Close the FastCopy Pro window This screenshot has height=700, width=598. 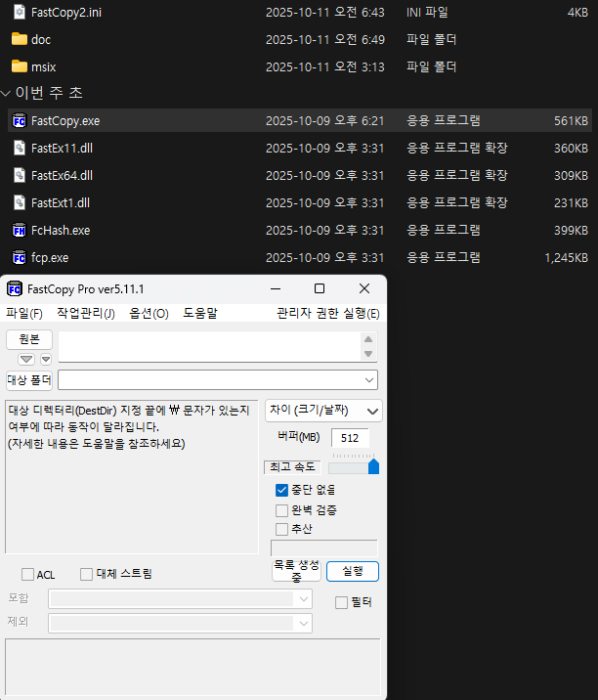(364, 288)
